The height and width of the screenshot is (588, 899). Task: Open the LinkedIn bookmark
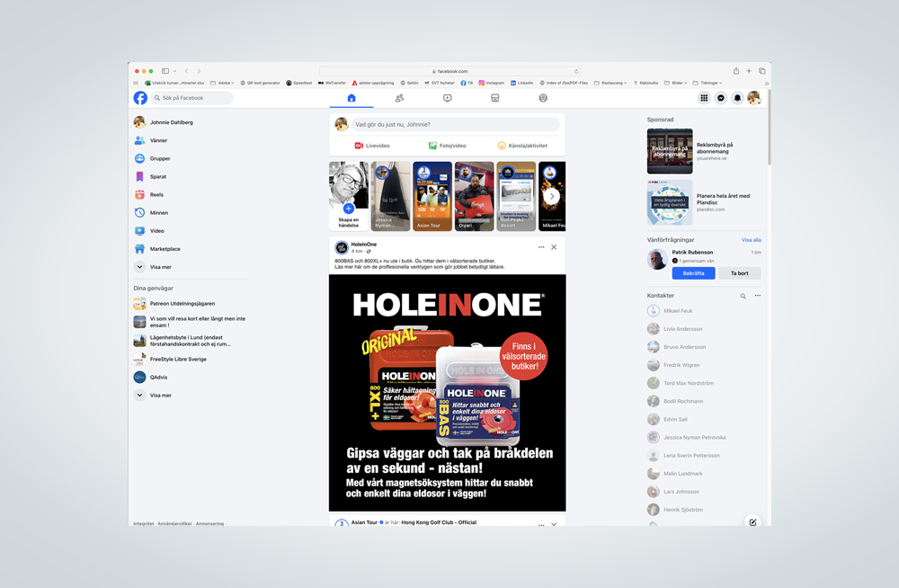tap(521, 83)
